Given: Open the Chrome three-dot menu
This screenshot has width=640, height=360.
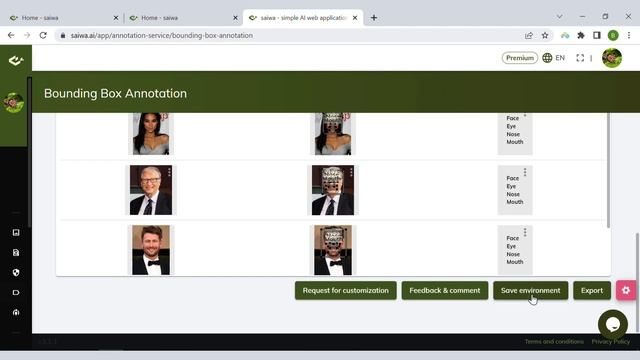Looking at the screenshot, I should pyautogui.click(x=629, y=36).
